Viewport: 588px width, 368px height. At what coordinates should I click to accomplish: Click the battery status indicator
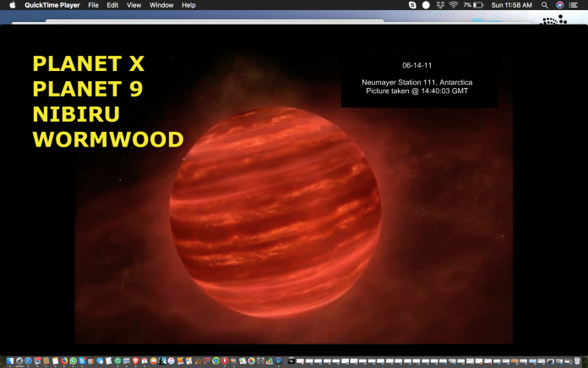pyautogui.click(x=477, y=5)
